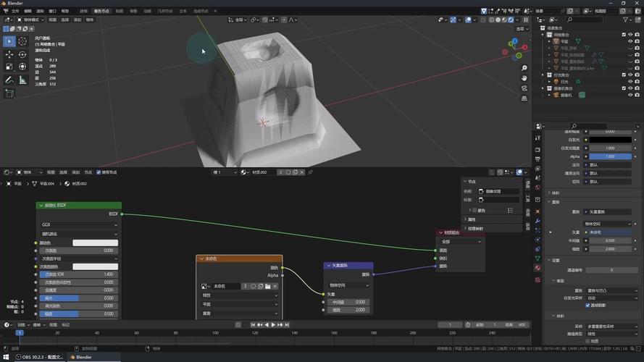This screenshot has width=644, height=362.
Task: Click 结束 400 end frame field
Action: click(516, 324)
